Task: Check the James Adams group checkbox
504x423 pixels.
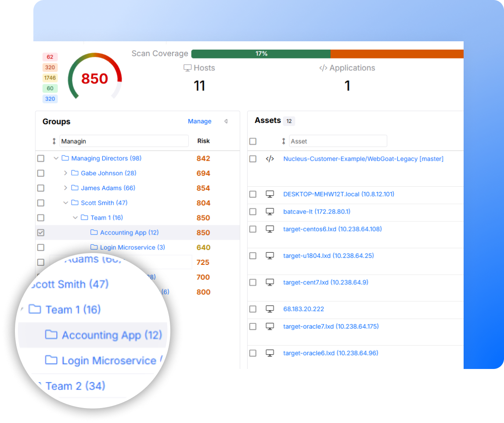Action: point(41,188)
